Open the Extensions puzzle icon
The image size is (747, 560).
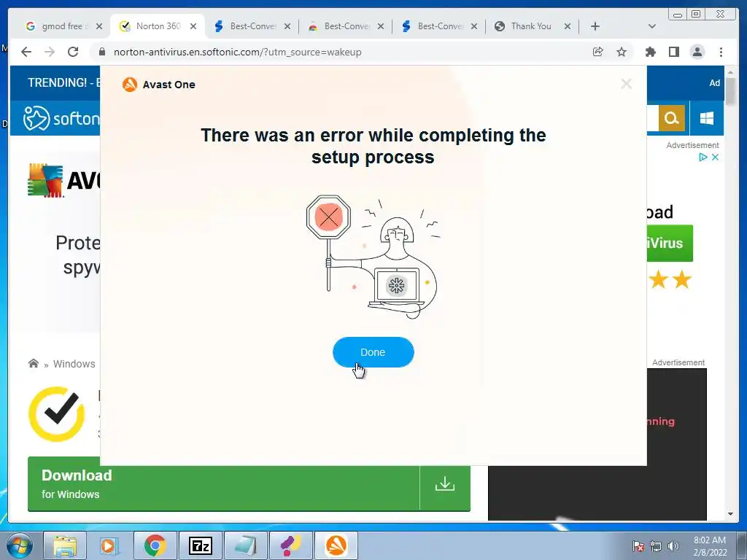[x=650, y=52]
